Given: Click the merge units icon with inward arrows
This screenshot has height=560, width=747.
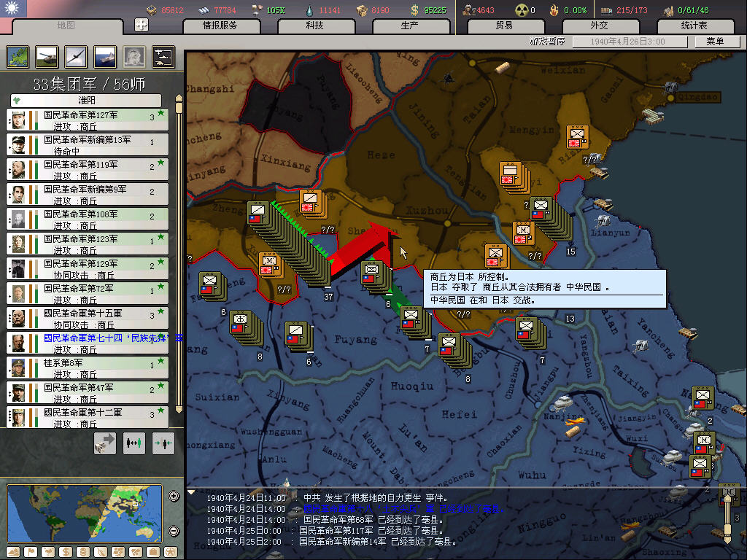Looking at the screenshot, I should click(x=163, y=443).
